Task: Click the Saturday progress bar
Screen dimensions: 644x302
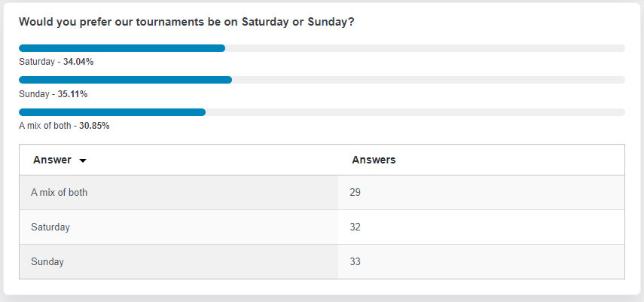Action: pyautogui.click(x=322, y=48)
